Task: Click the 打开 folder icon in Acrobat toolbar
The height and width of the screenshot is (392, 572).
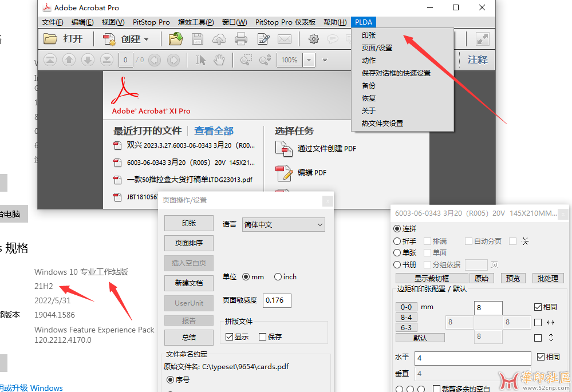Action: pos(50,39)
